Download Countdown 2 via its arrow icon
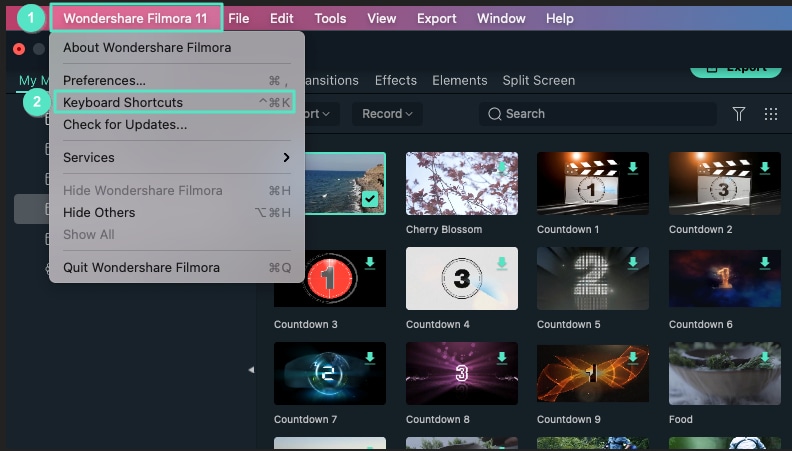This screenshot has width=792, height=451. [765, 168]
